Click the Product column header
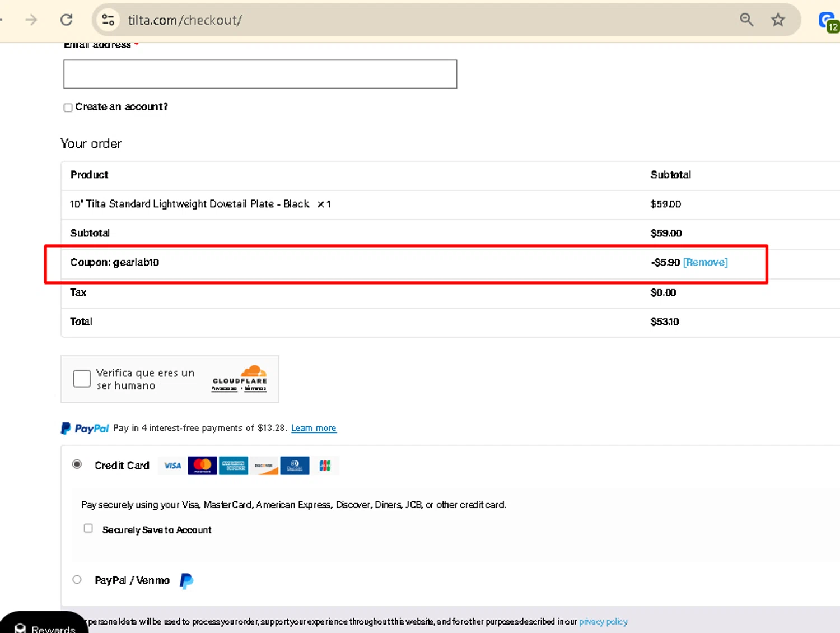 coord(89,175)
